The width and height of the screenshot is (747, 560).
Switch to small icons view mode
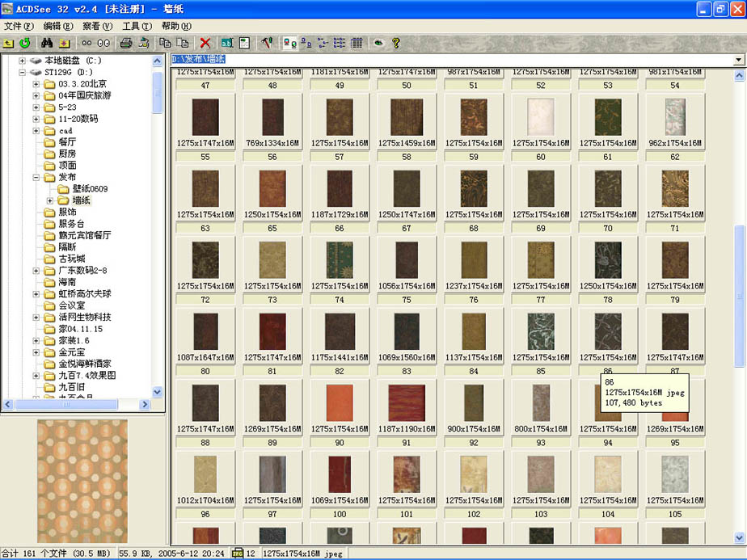pyautogui.click(x=323, y=44)
